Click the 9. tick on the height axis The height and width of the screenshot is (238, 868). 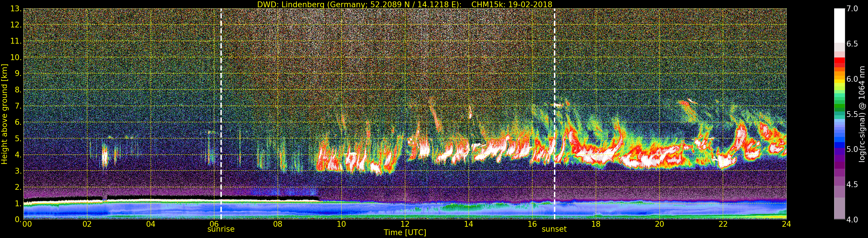(x=18, y=73)
